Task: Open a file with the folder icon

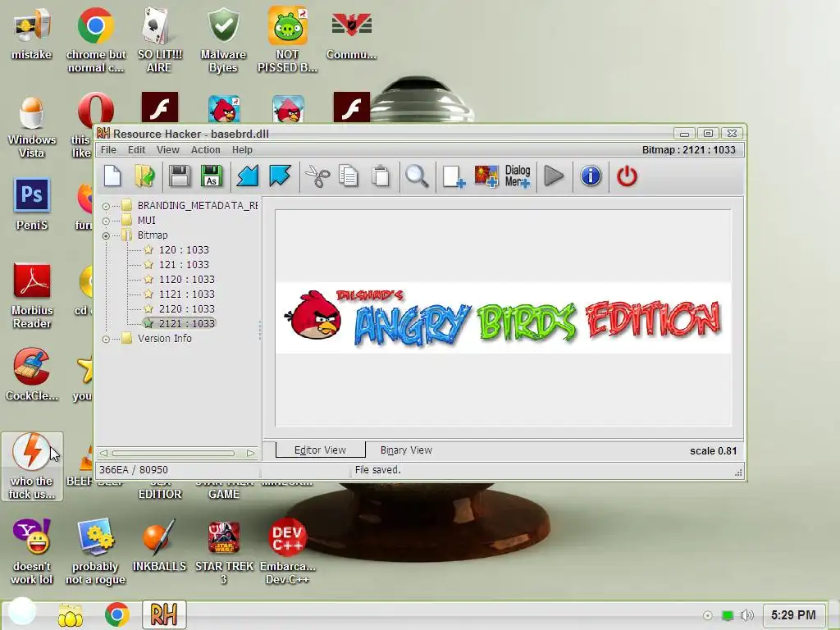Action: [144, 176]
